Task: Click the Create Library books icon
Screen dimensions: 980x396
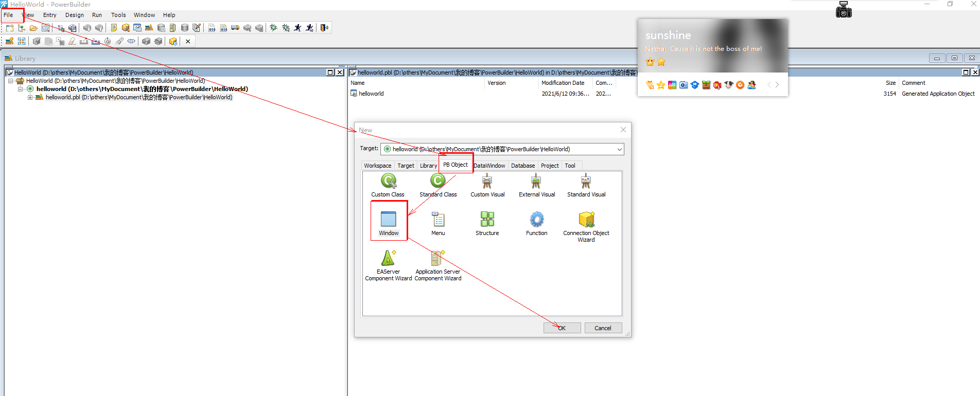Action: [9, 41]
